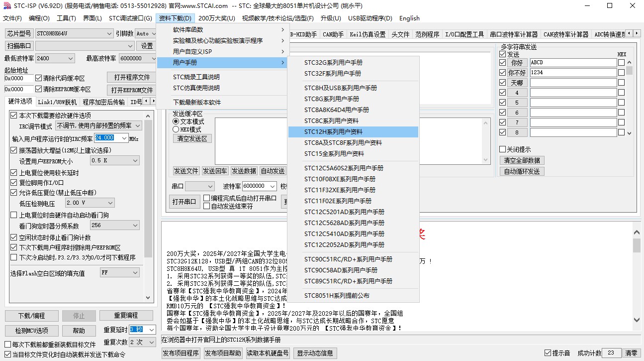Viewport: 644px width, 361px height.
Task: Click the 1234 multi-string input field
Action: click(573, 73)
